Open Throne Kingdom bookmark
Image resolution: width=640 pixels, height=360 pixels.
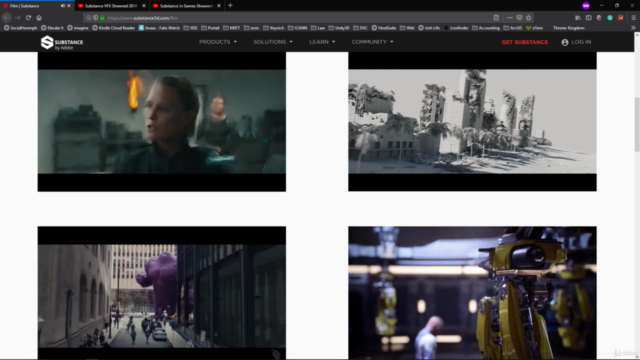tap(569, 28)
